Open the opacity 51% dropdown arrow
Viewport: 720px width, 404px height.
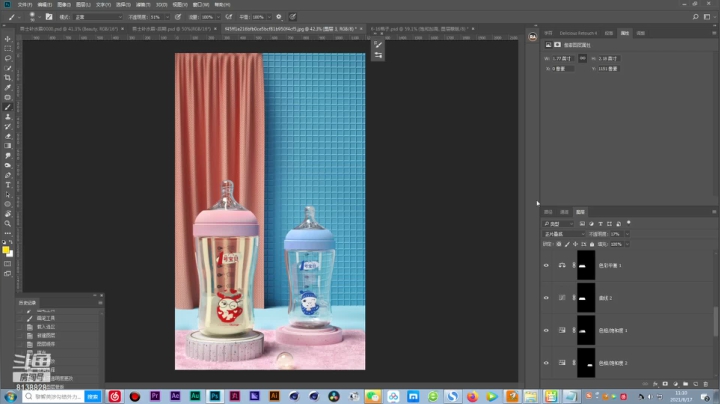(167, 17)
